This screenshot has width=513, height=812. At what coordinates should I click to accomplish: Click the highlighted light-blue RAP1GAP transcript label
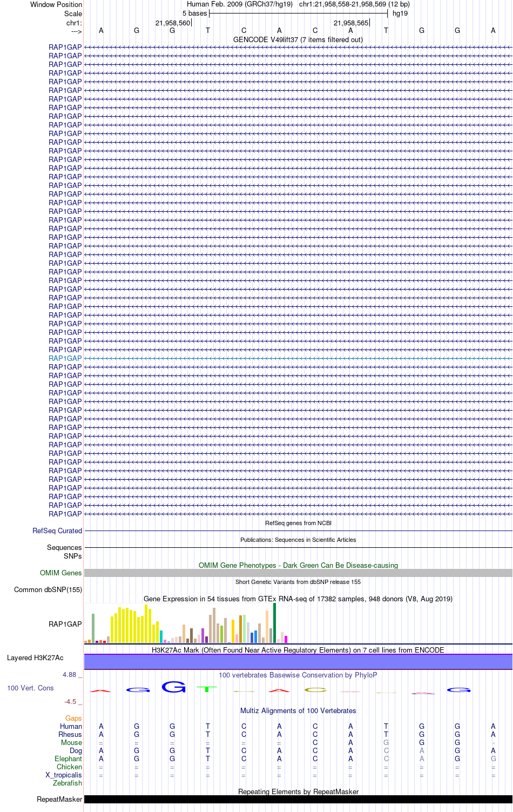point(65,358)
